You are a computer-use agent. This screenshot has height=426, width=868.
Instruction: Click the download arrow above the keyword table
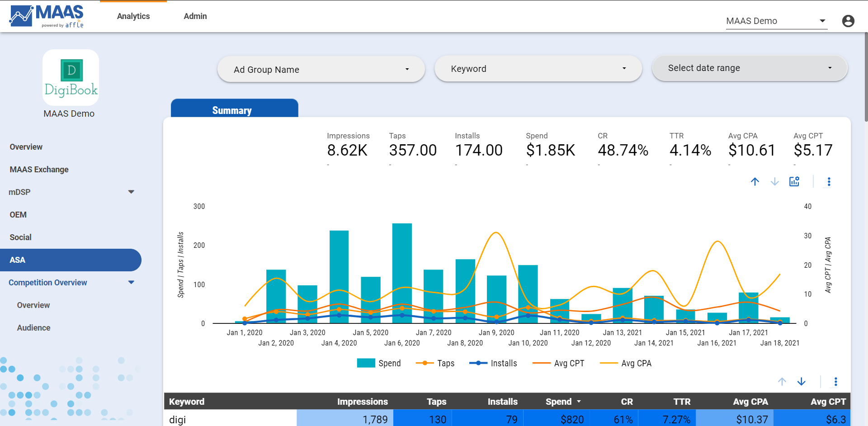pyautogui.click(x=802, y=381)
